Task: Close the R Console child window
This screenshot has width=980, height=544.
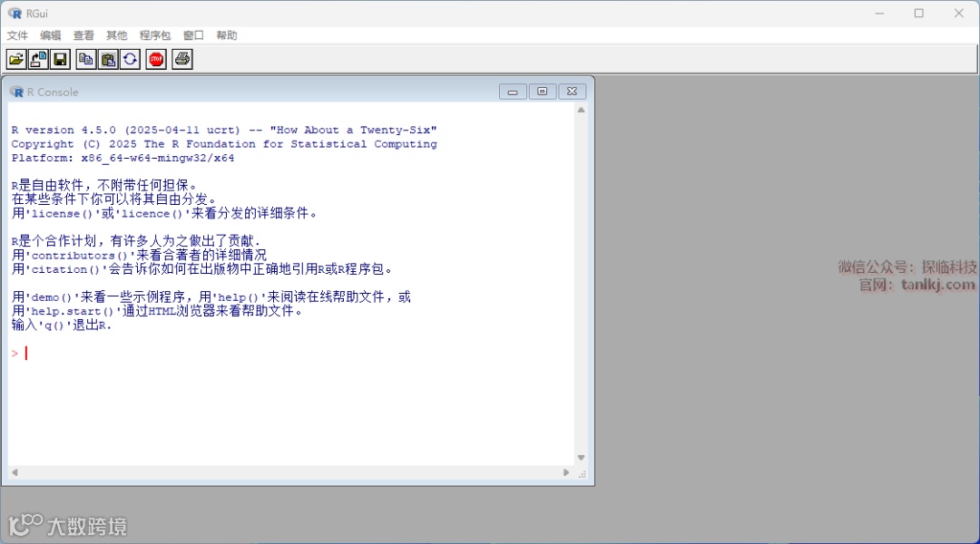Action: (x=572, y=92)
